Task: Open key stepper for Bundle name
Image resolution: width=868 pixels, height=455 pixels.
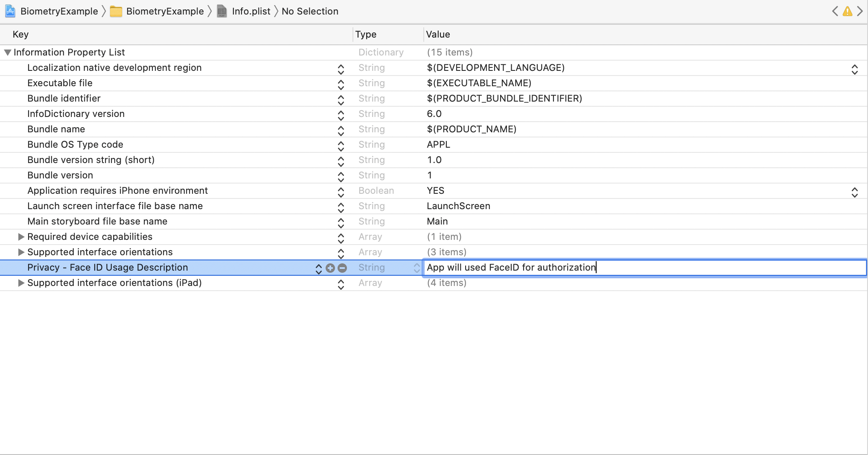Action: coord(341,131)
